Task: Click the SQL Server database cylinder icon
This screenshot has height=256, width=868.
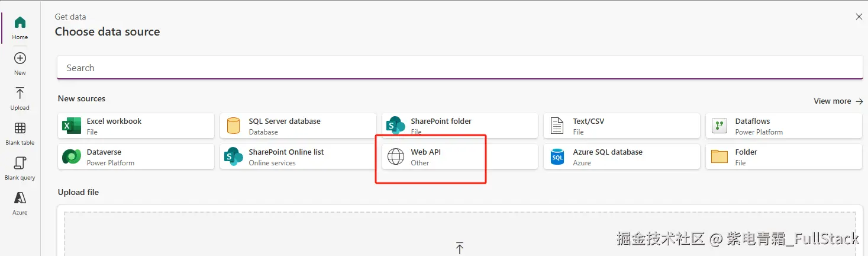Action: [x=234, y=126]
